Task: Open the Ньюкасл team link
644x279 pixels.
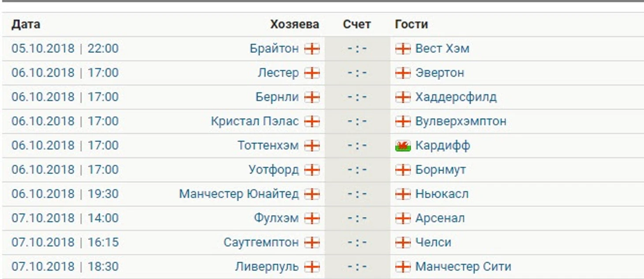Action: (x=442, y=194)
